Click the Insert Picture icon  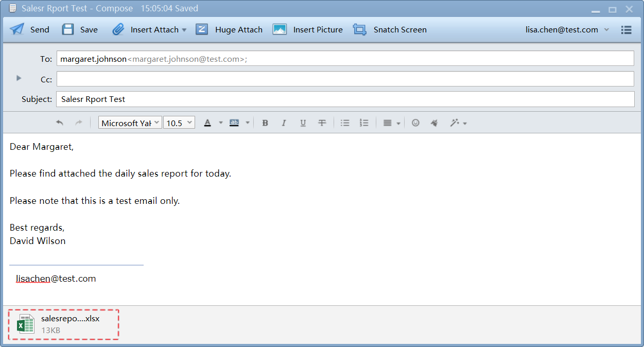coord(280,29)
